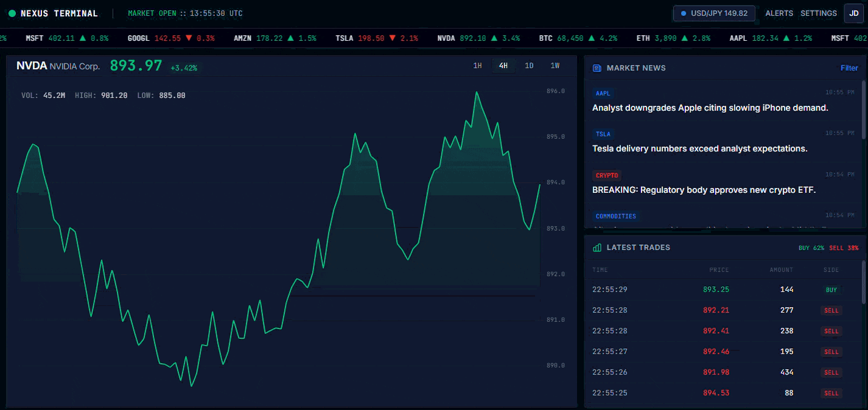This screenshot has height=410, width=868.
Task: Click the MARKET OPEN status text
Action: click(x=152, y=13)
